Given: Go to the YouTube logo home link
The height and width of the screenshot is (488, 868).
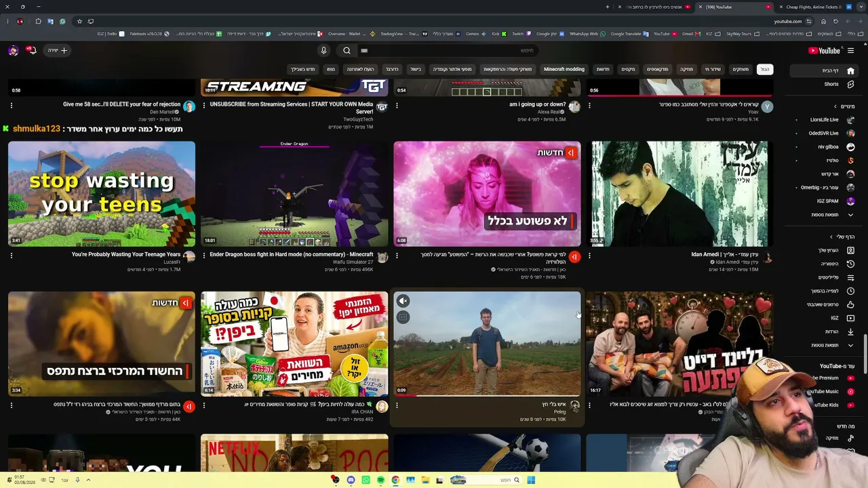Looking at the screenshot, I should click(824, 50).
